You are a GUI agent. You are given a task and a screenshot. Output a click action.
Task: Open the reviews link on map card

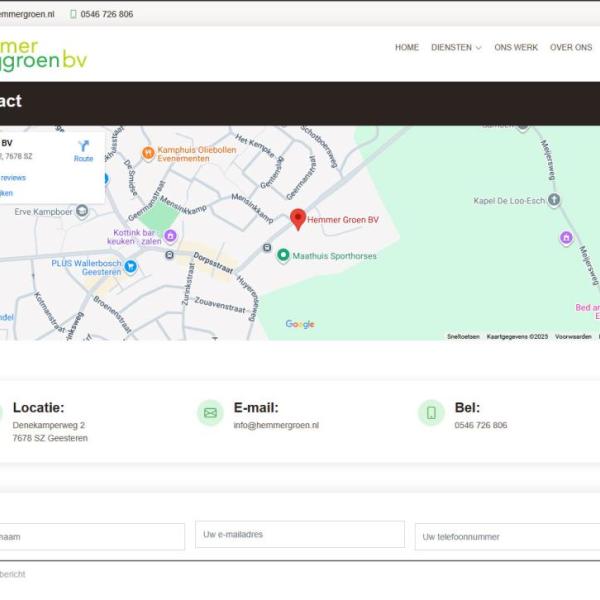tap(13, 178)
